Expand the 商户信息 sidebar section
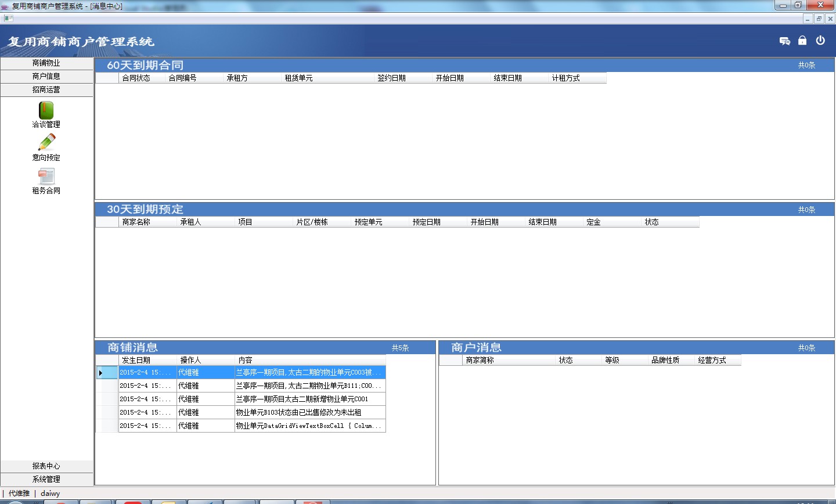 point(46,76)
